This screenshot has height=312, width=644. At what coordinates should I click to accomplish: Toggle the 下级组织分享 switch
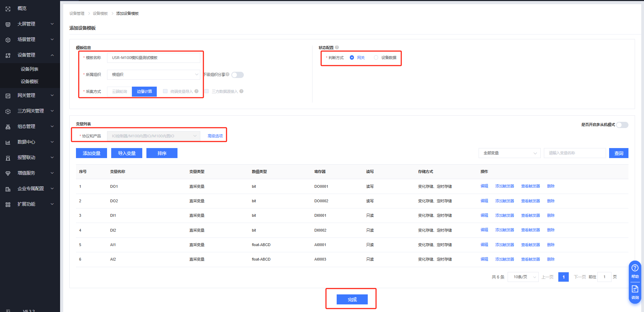pyautogui.click(x=238, y=75)
